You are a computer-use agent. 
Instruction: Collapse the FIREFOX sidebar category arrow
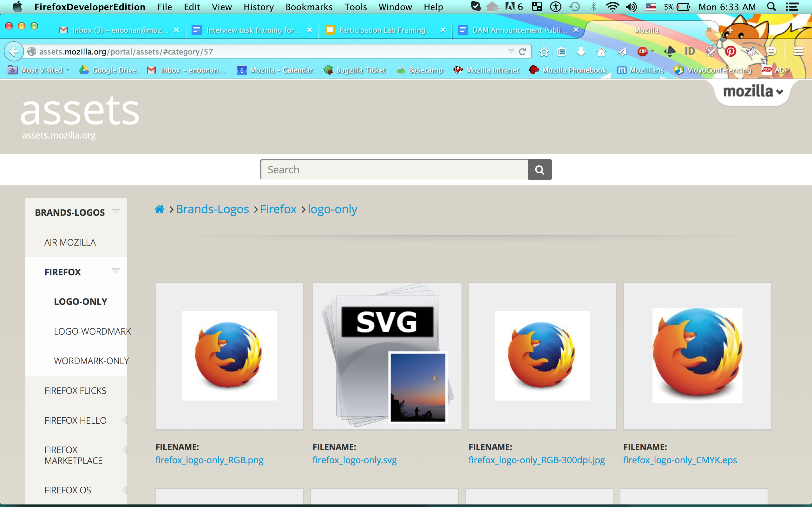point(115,271)
